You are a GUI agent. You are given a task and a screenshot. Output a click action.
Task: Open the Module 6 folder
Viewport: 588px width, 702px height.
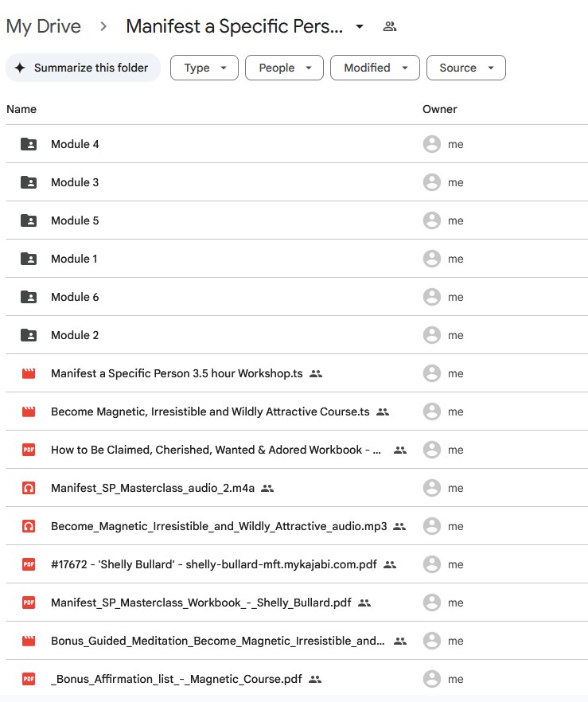(x=75, y=297)
